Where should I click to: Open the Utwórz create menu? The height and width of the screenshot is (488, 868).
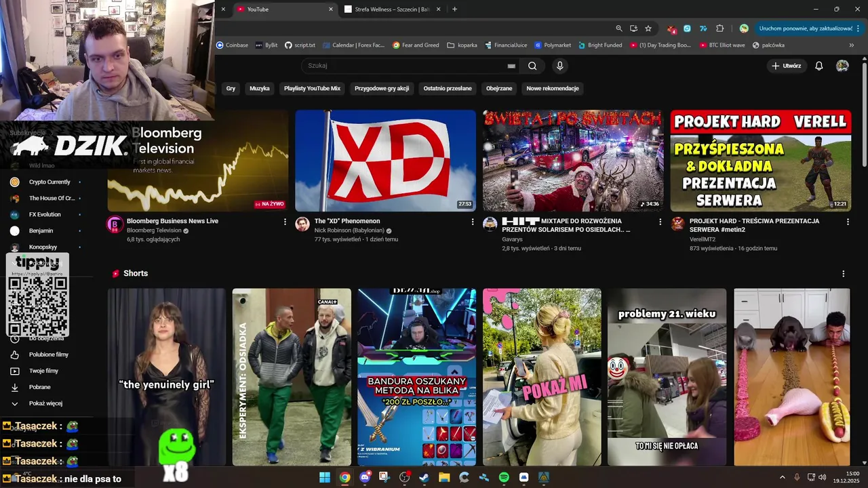coord(787,66)
